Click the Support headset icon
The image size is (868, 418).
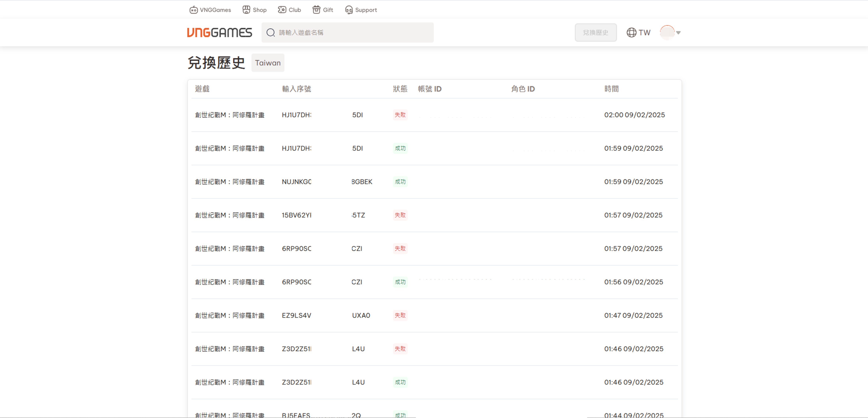349,10
